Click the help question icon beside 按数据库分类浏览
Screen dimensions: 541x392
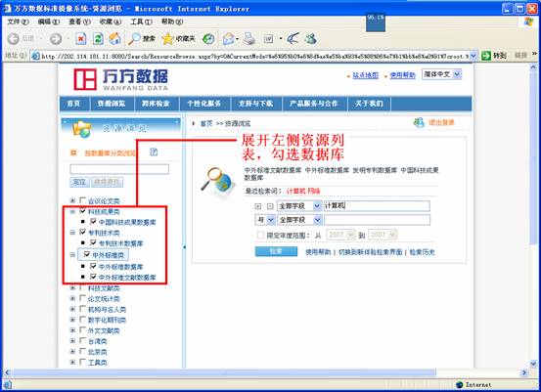point(154,152)
